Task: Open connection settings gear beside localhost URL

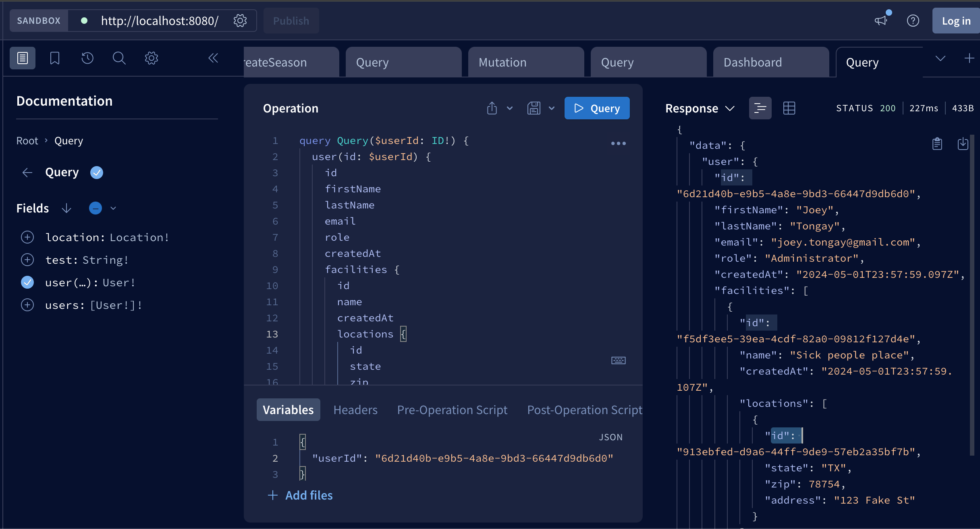Action: (x=240, y=21)
